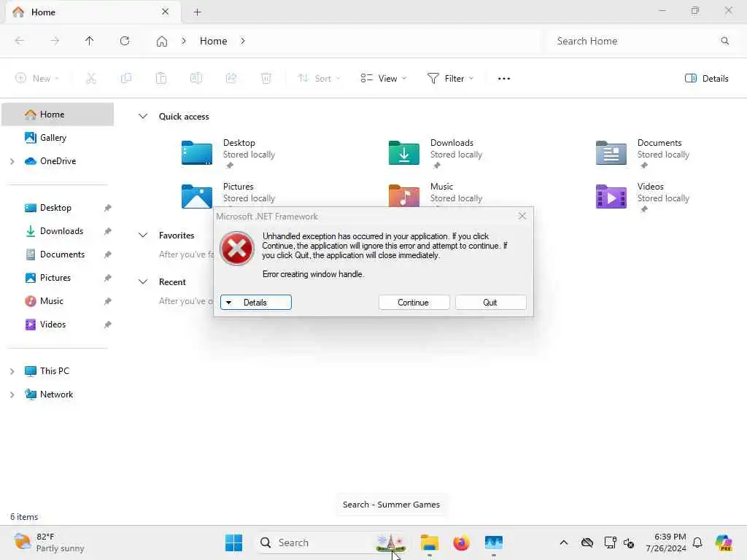Select Videos folder in Quick access
The image size is (747, 560).
(x=643, y=197)
